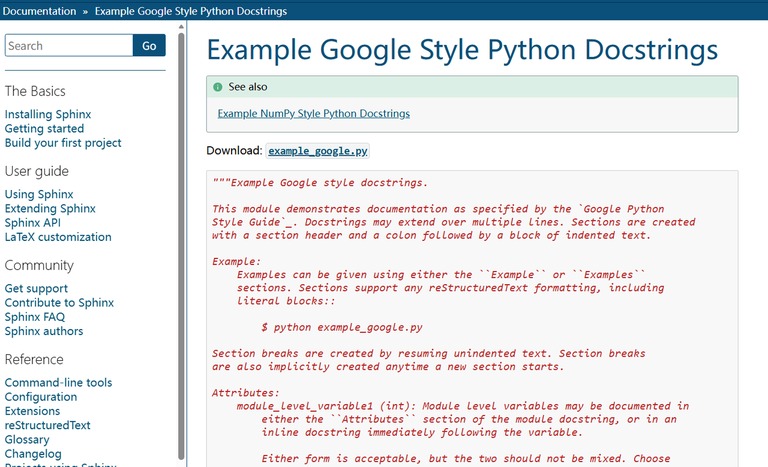Image resolution: width=768 pixels, height=467 pixels.
Task: Click the page title heading
Action: (x=462, y=50)
